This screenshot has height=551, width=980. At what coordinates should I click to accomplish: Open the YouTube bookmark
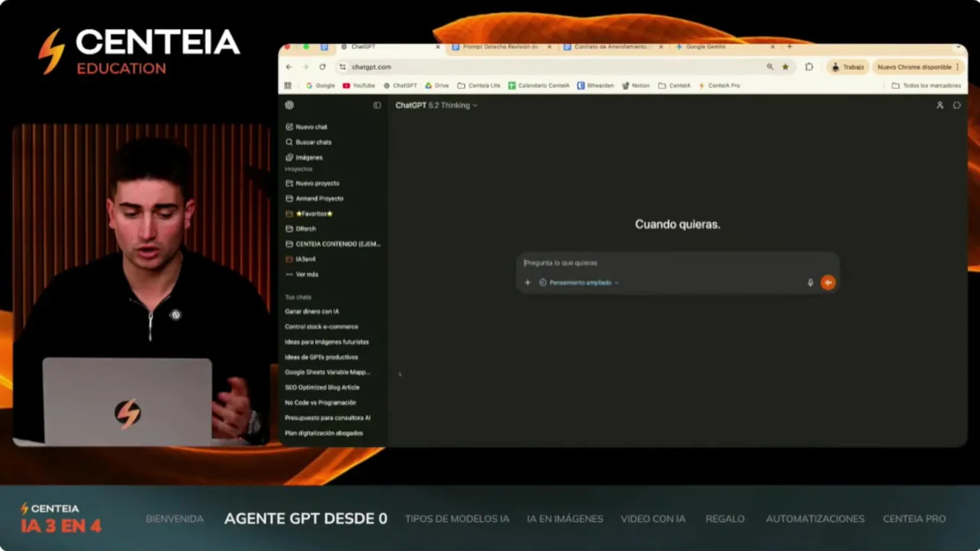pos(359,86)
